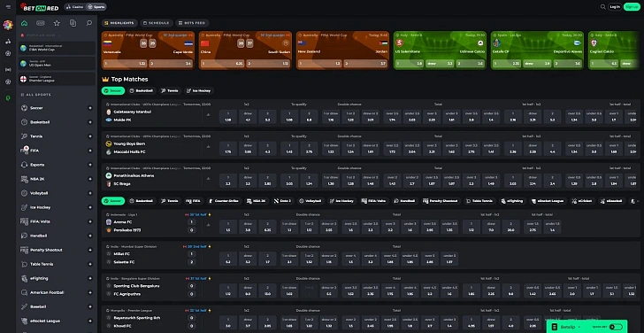Click the green home icon in sidebar
644x333 pixels.
pyautogui.click(x=24, y=23)
